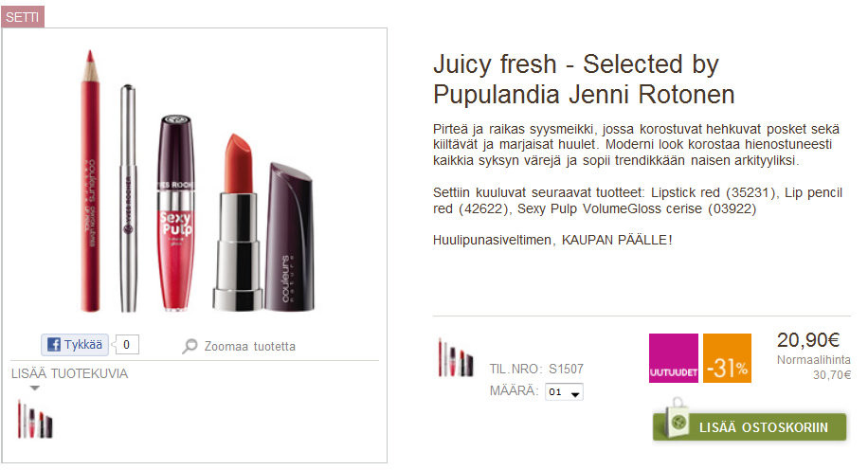Add product with Lisää ostoskoriin button
The width and height of the screenshot is (868, 470).
750,426
